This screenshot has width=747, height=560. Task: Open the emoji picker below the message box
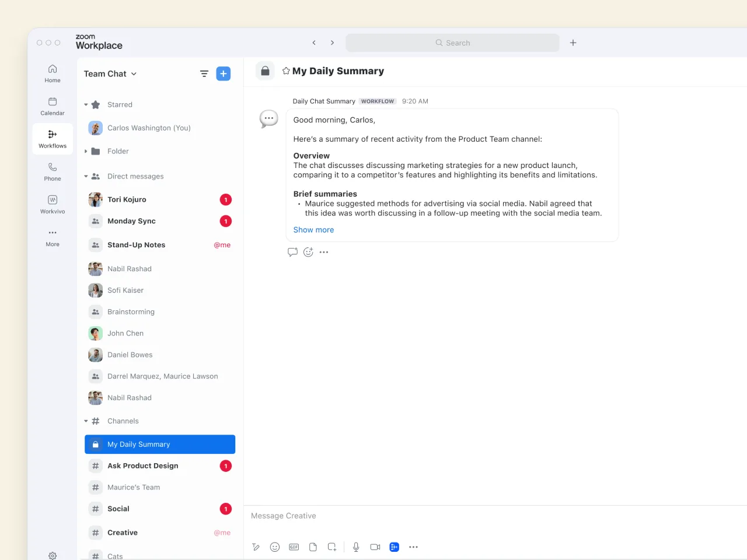click(275, 547)
